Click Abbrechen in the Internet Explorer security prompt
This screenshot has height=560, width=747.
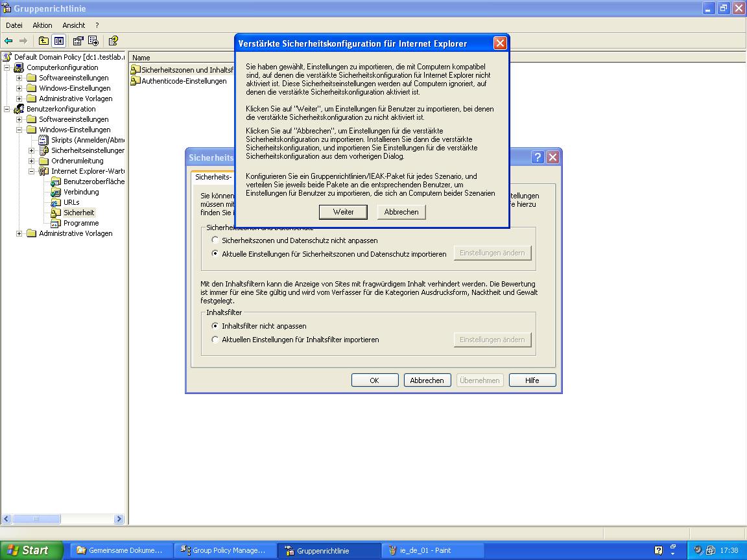point(401,212)
